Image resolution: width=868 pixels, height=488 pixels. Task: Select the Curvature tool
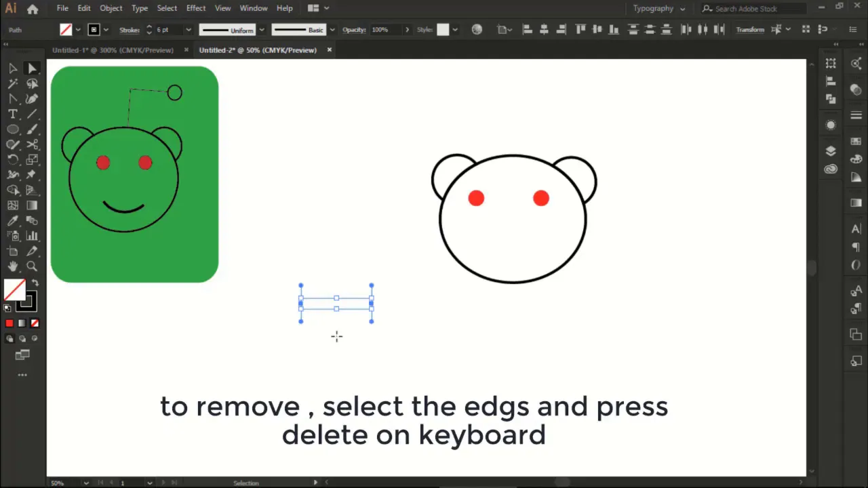pos(32,99)
